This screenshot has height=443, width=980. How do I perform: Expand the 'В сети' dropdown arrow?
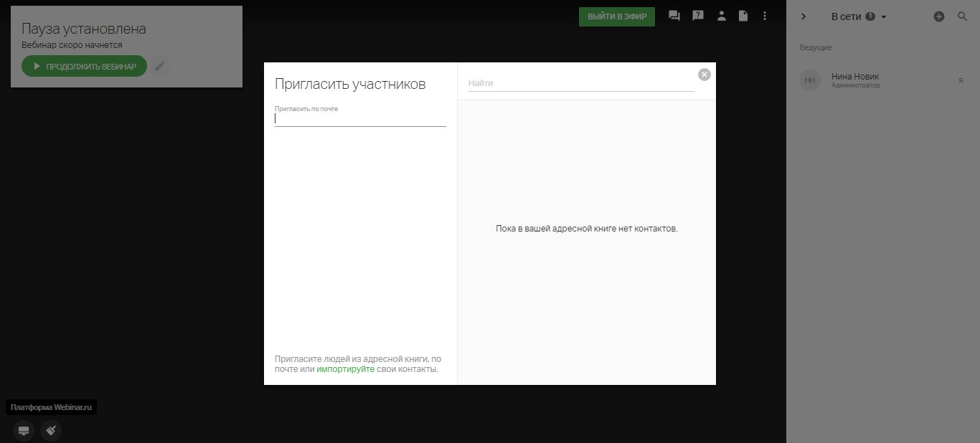pyautogui.click(x=884, y=17)
